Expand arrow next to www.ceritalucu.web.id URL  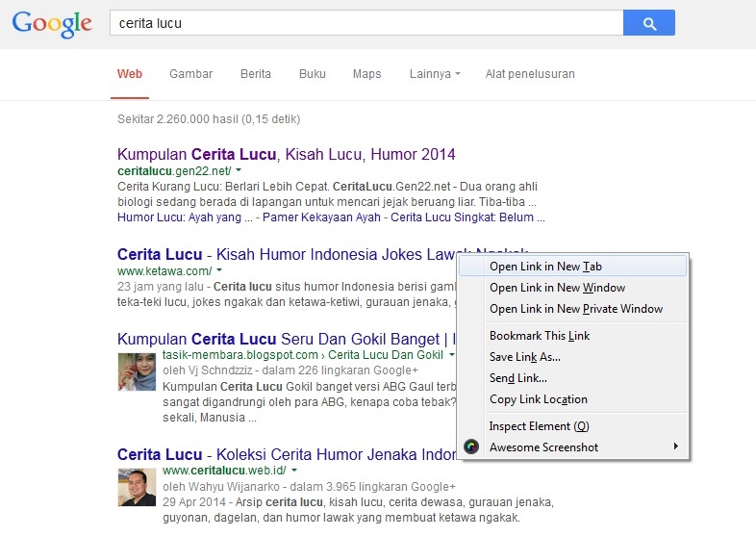coord(294,470)
